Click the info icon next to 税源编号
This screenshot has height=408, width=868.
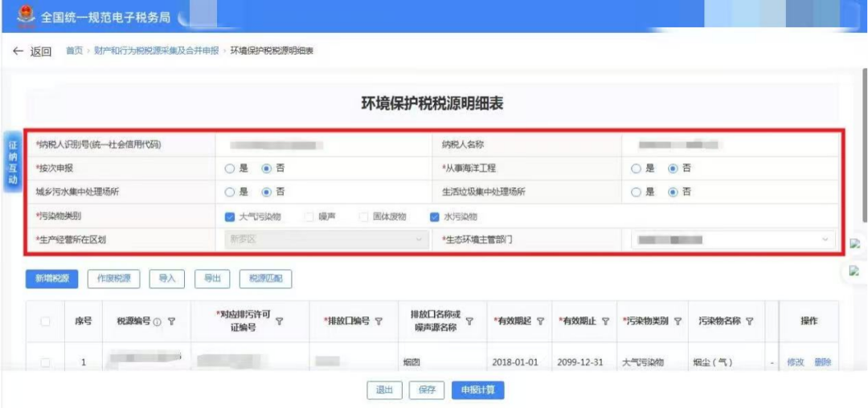click(158, 321)
